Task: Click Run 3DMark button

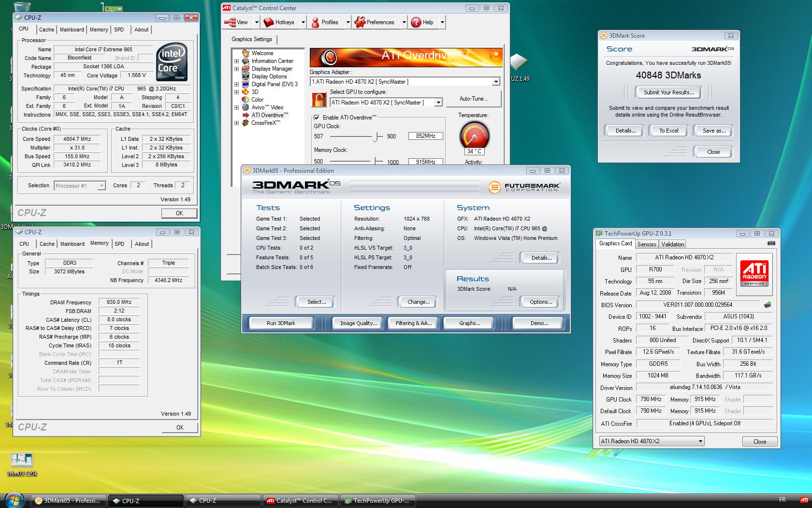Action: coord(281,323)
